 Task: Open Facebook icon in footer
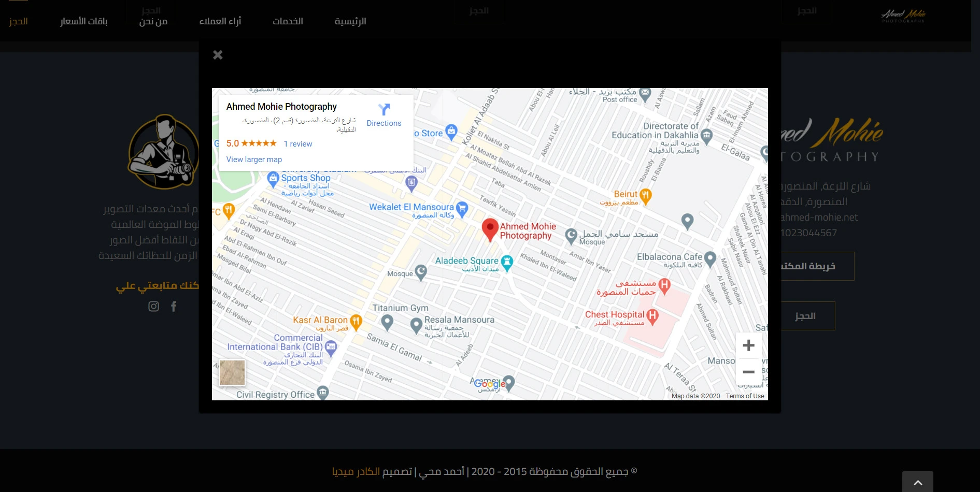click(x=174, y=307)
